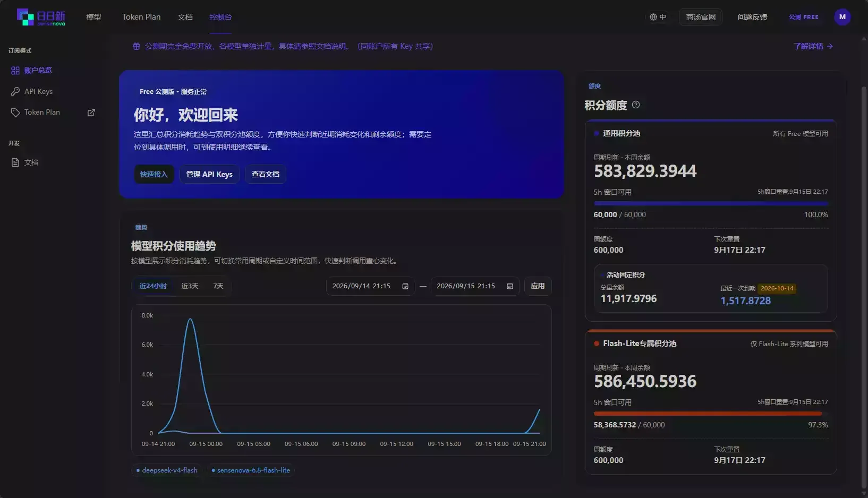Toggle the sensenova-6.8-flash-lite legend series

tap(251, 470)
